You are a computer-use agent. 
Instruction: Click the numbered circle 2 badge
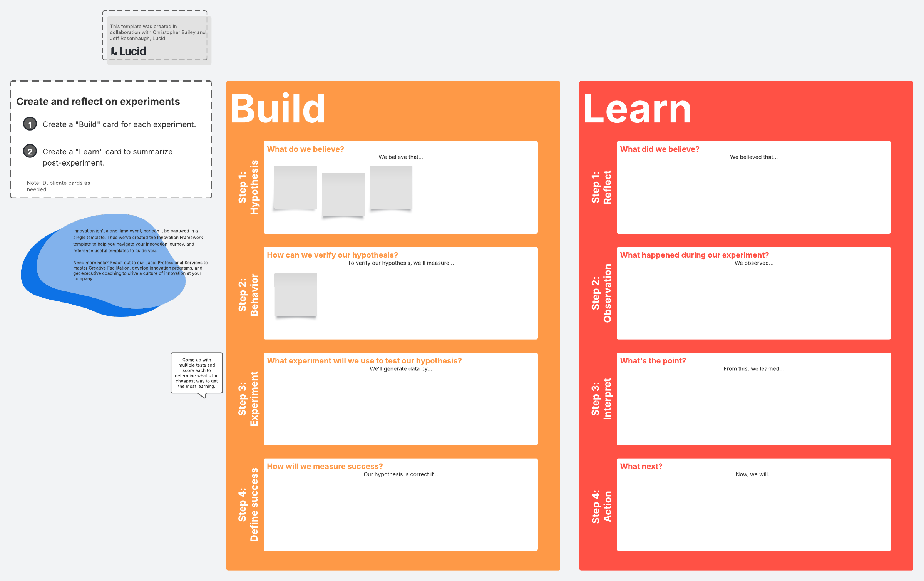[30, 151]
